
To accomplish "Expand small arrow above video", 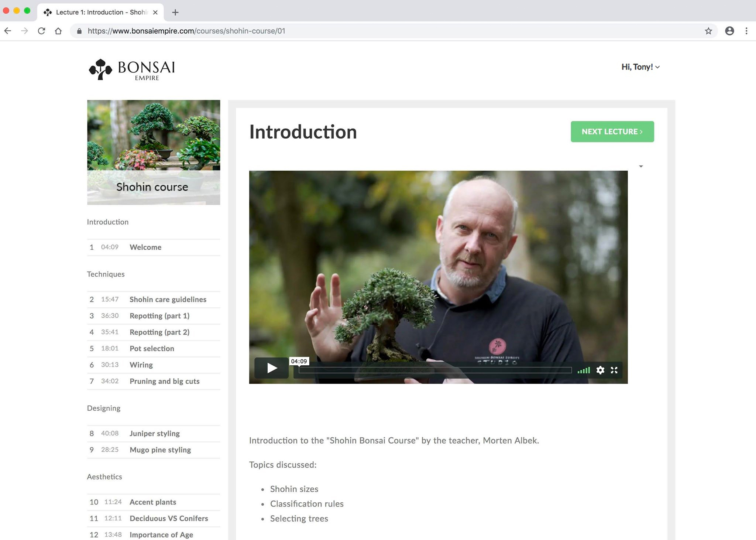I will (x=641, y=166).
